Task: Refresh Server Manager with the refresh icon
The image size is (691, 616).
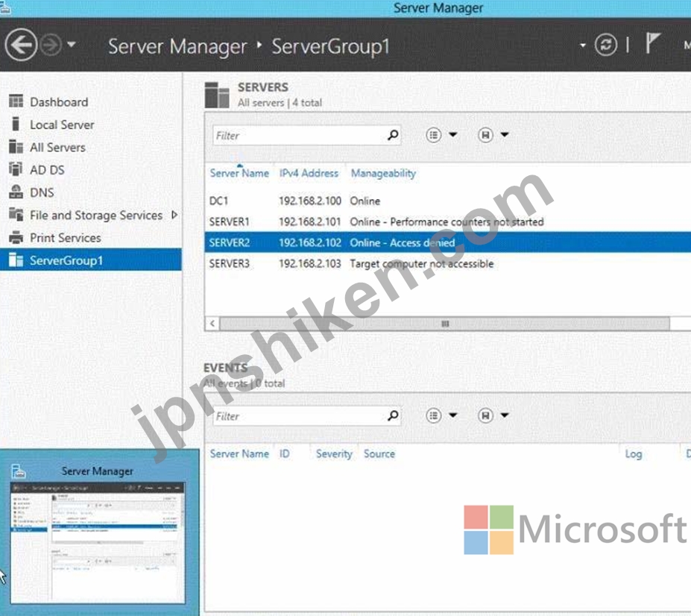Action: pyautogui.click(x=605, y=45)
